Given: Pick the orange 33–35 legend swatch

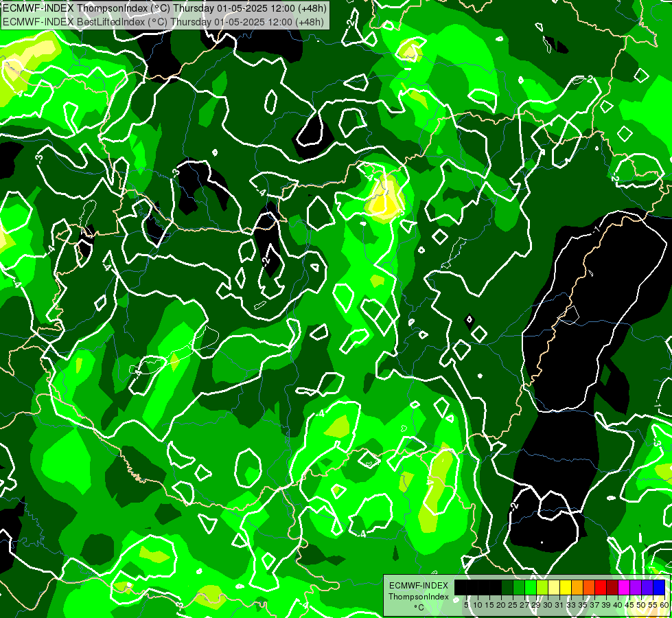Looking at the screenshot, I should click(x=577, y=588).
